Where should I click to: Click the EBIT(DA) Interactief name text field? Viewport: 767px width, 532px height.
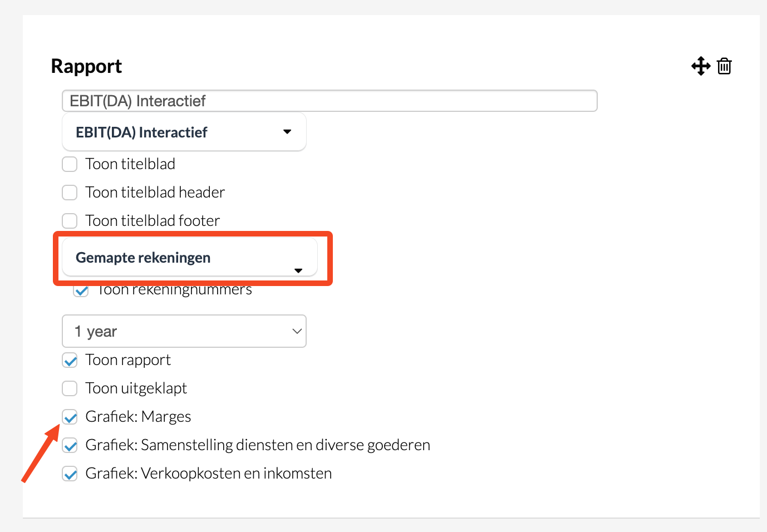click(329, 101)
